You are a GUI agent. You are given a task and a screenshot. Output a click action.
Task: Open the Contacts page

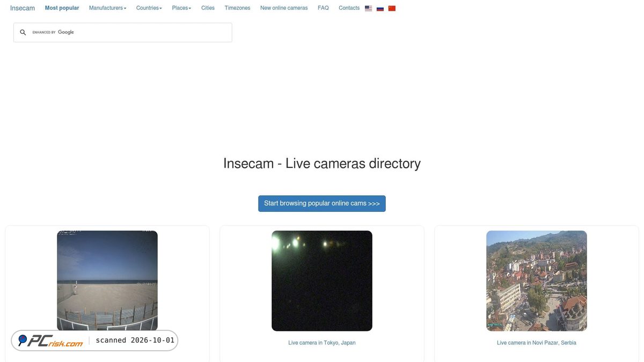click(349, 8)
